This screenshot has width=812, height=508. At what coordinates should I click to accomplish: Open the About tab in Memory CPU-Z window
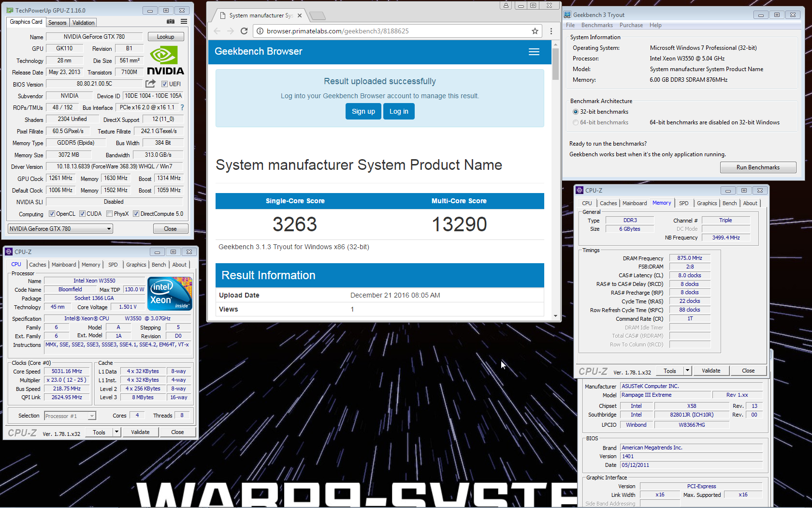point(750,203)
